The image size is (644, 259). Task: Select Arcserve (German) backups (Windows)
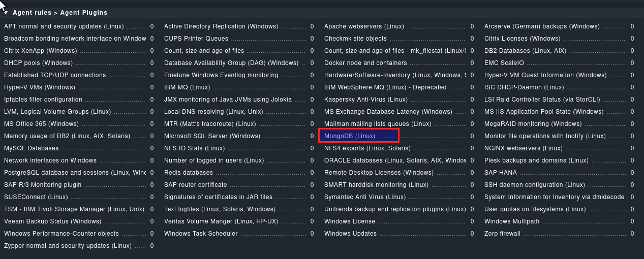tap(542, 26)
